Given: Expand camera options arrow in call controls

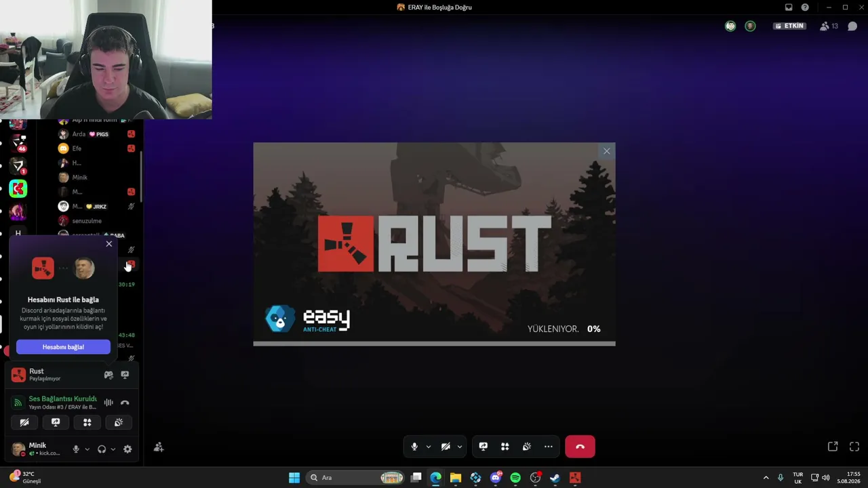Looking at the screenshot, I should coord(459,447).
